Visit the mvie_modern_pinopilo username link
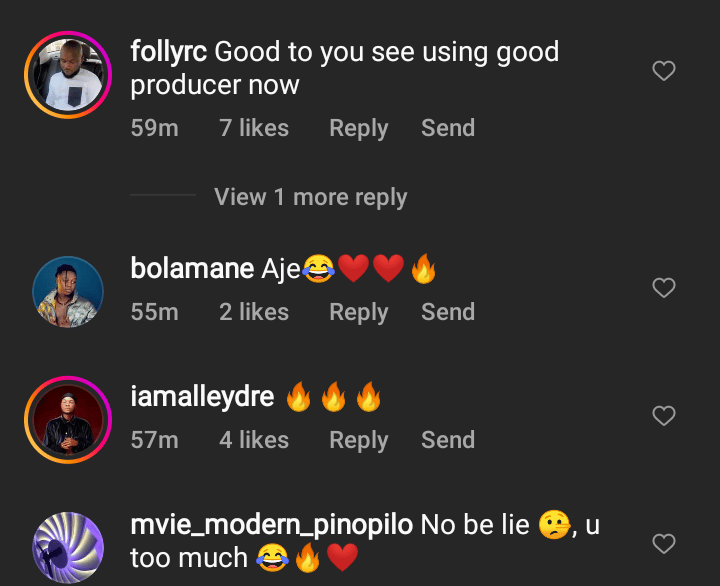 [271, 524]
